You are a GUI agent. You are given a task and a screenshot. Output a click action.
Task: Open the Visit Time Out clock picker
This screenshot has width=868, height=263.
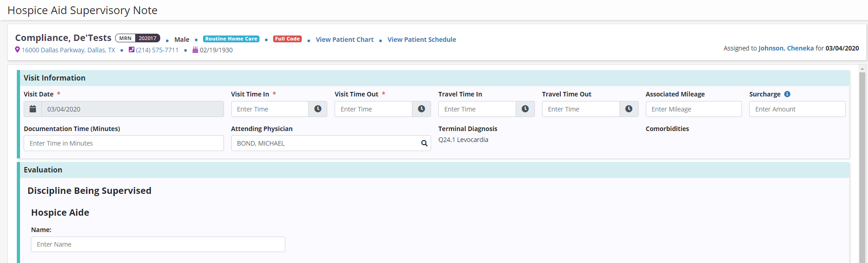421,109
